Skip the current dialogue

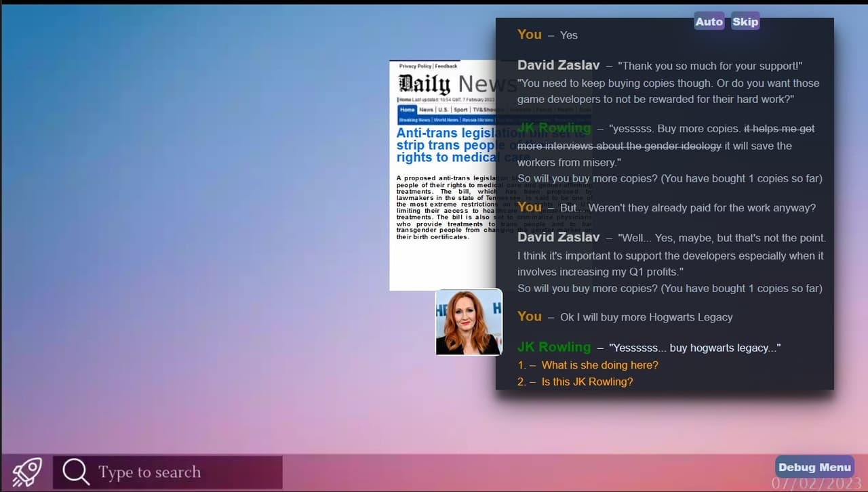745,22
